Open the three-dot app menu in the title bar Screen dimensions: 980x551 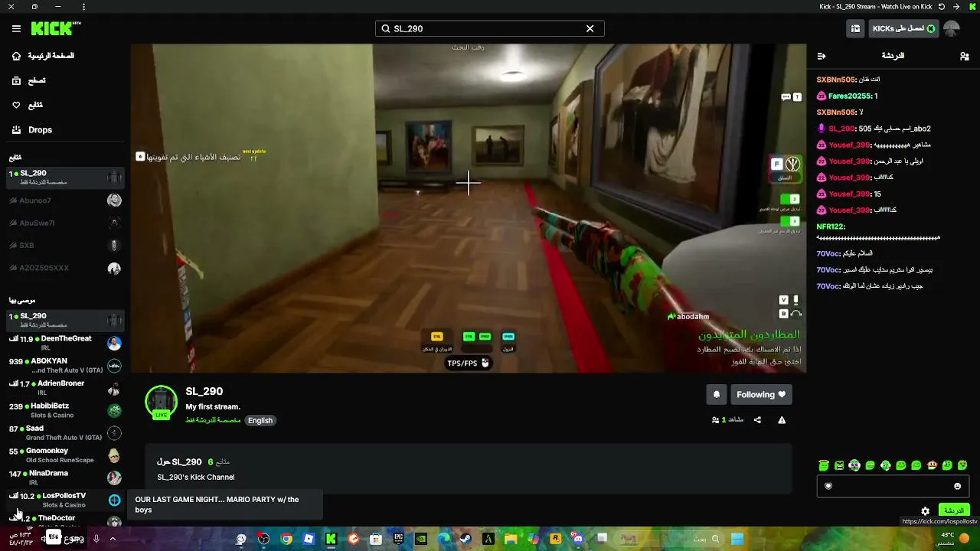pyautogui.click(x=83, y=7)
